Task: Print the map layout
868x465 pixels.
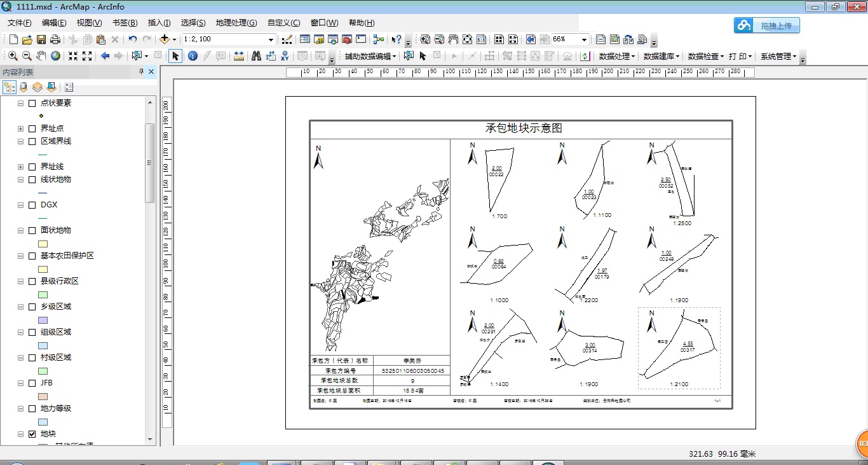Action: point(55,39)
